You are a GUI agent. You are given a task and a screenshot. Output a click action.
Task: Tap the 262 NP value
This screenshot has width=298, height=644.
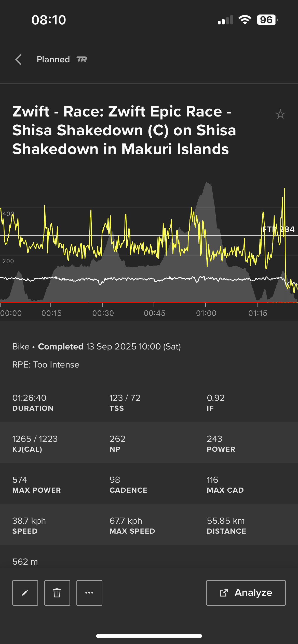[x=117, y=439]
